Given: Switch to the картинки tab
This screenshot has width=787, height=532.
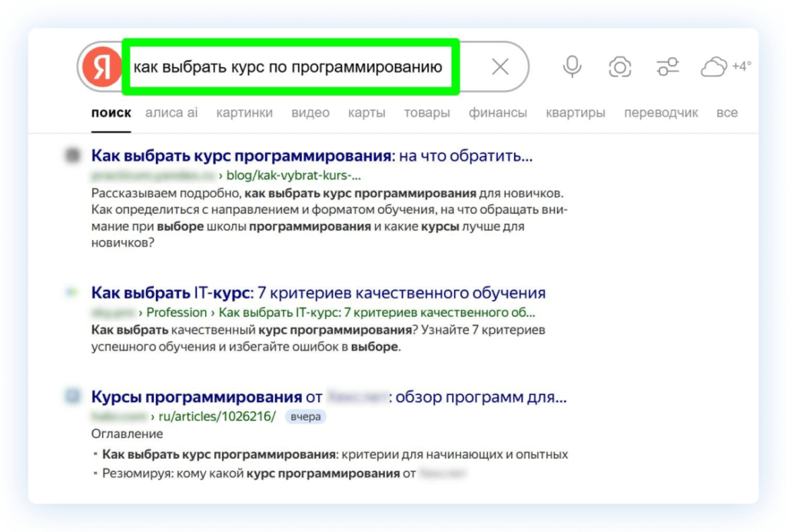Looking at the screenshot, I should (x=244, y=113).
